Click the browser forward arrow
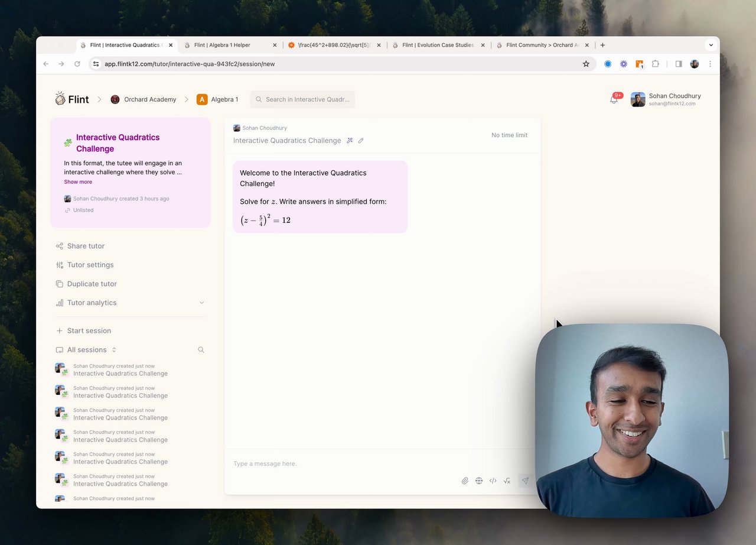This screenshot has height=545, width=756. tap(61, 64)
